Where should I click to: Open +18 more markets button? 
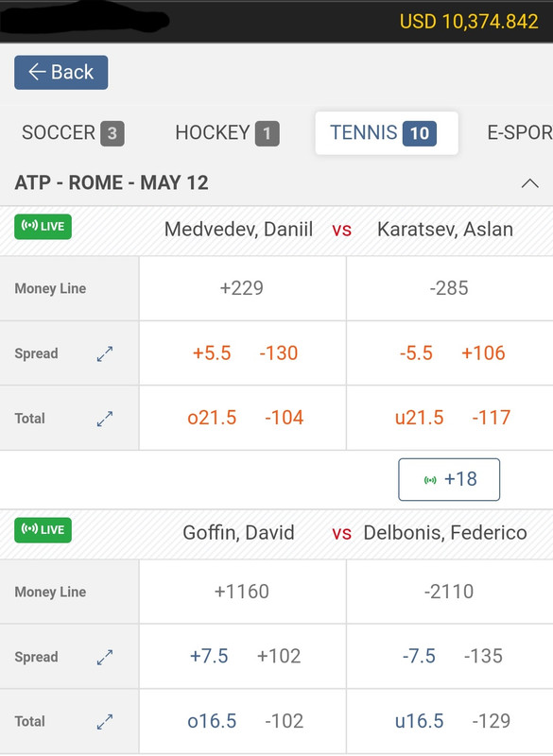[449, 479]
